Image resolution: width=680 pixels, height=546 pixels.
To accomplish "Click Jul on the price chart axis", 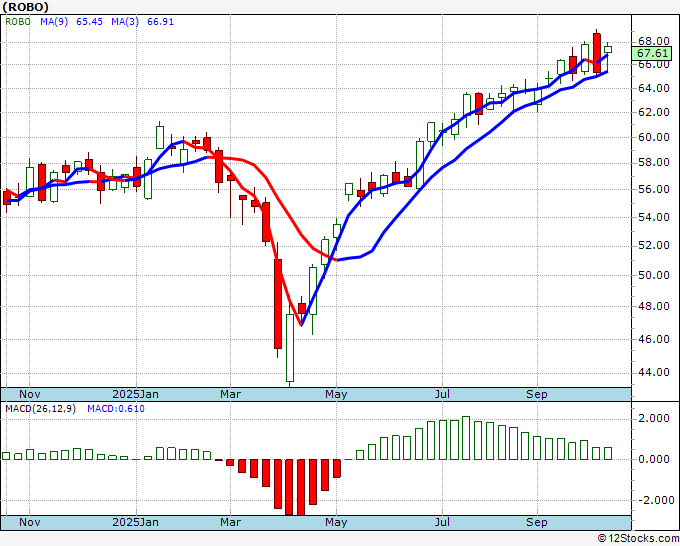I will pyautogui.click(x=442, y=394).
